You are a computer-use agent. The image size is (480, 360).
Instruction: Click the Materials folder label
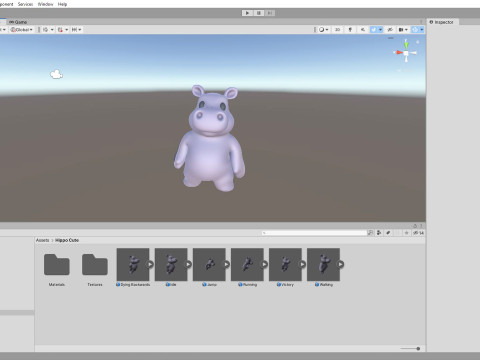coord(57,285)
